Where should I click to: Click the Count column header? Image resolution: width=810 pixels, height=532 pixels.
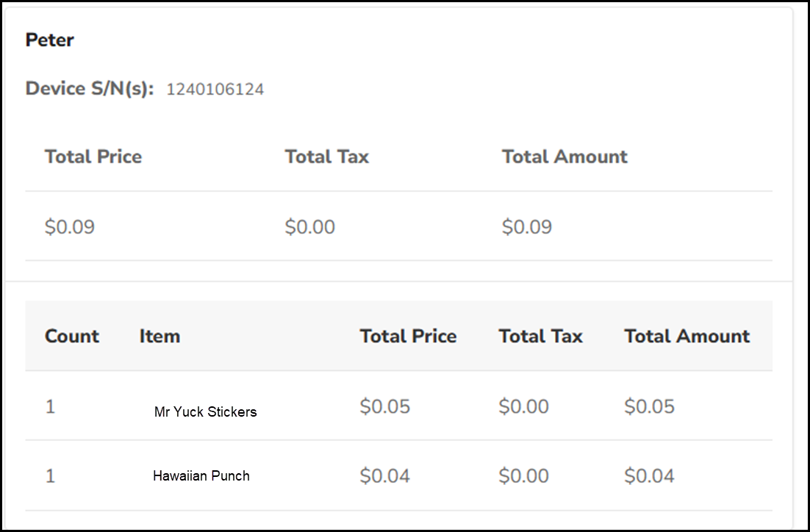[x=71, y=337]
